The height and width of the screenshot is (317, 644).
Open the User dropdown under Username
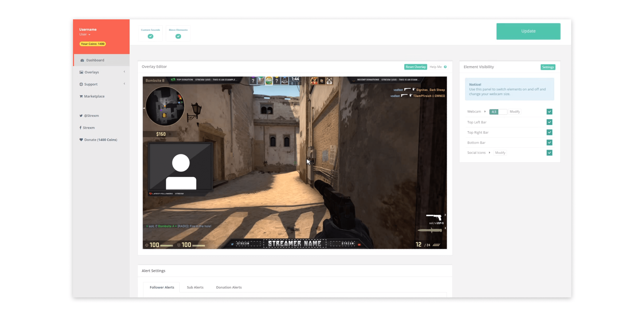pos(85,34)
